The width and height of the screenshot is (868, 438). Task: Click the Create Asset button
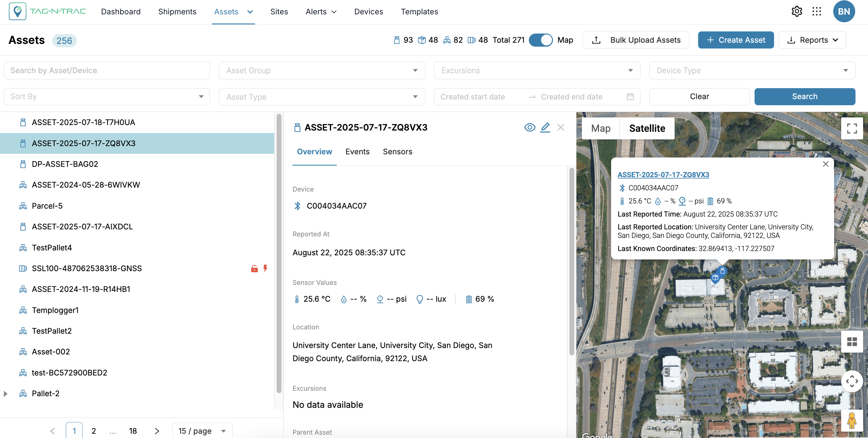coord(736,40)
